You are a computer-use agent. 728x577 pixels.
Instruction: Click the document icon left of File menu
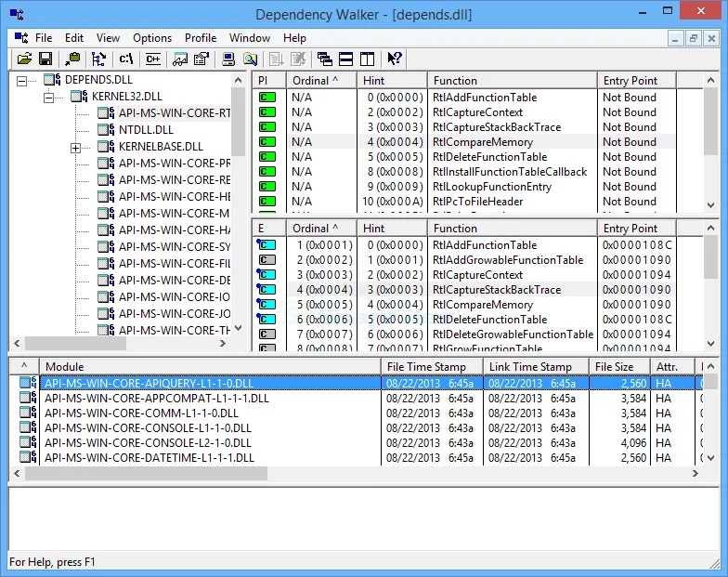20,37
